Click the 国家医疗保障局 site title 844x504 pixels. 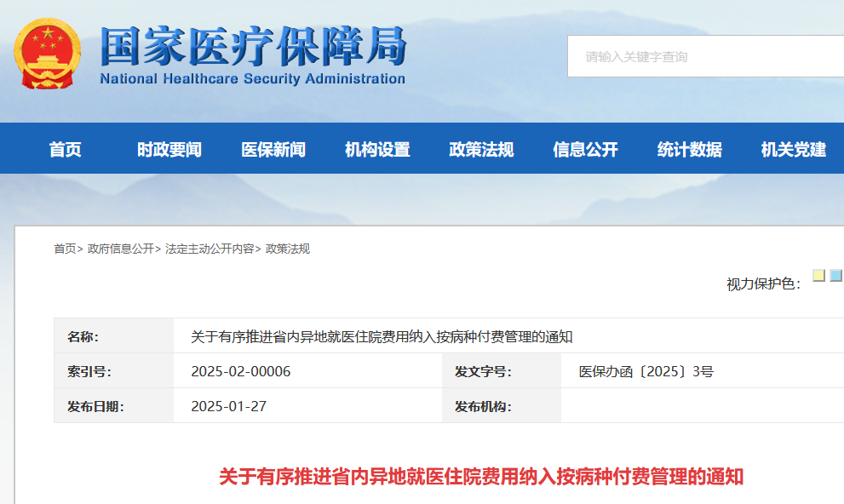[253, 47]
